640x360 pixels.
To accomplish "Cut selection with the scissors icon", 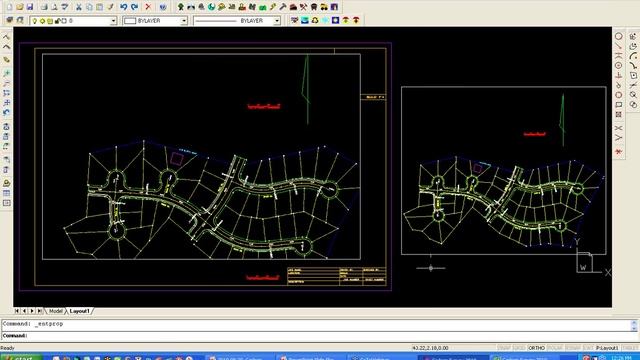I will point(79,7).
